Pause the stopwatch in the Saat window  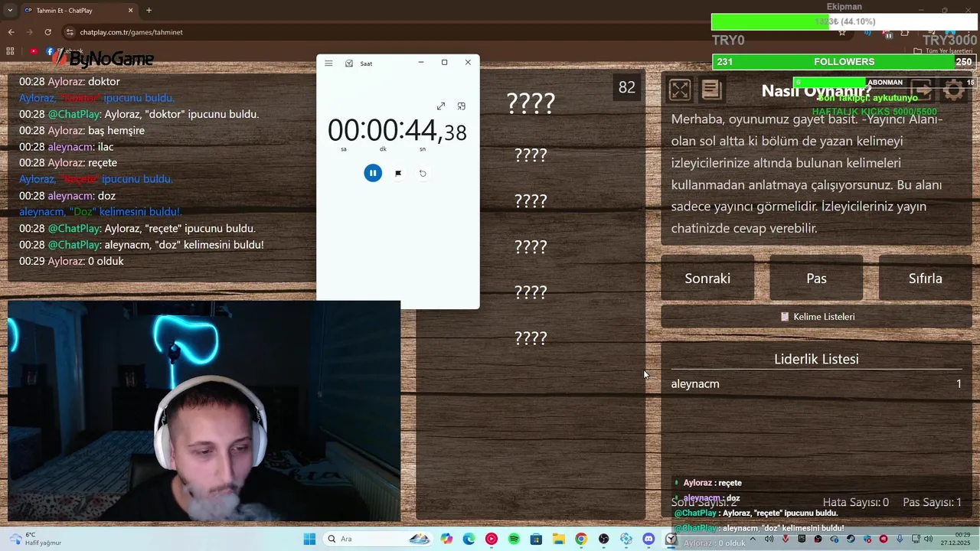373,173
